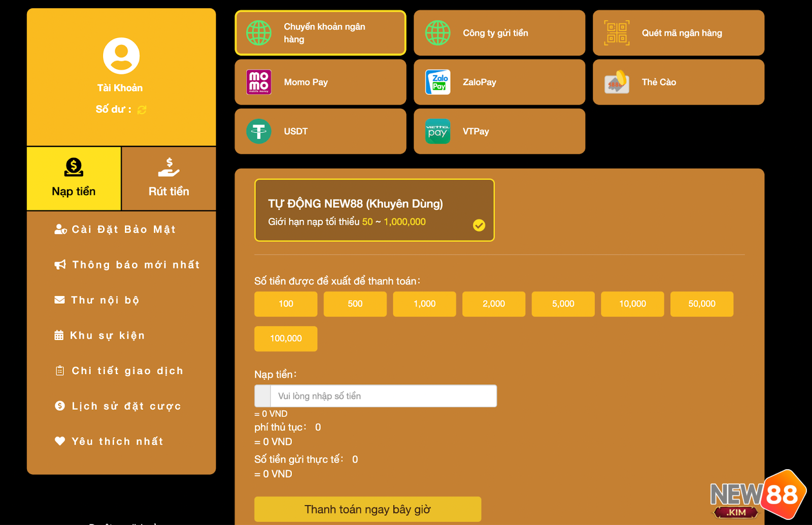The image size is (812, 525).
Task: Click the shield user icon for Cài Đặt Bảo Mật
Action: click(x=60, y=229)
